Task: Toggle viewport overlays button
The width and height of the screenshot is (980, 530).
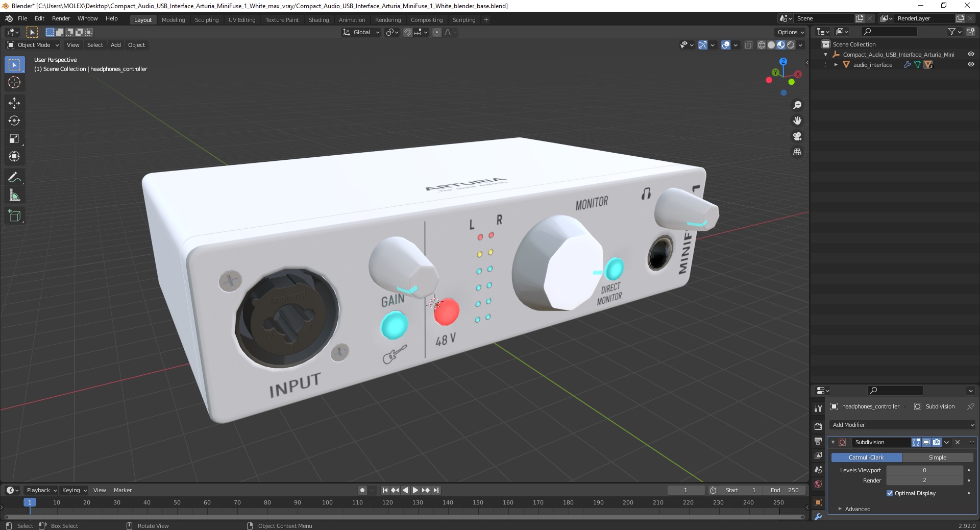Action: coord(726,45)
